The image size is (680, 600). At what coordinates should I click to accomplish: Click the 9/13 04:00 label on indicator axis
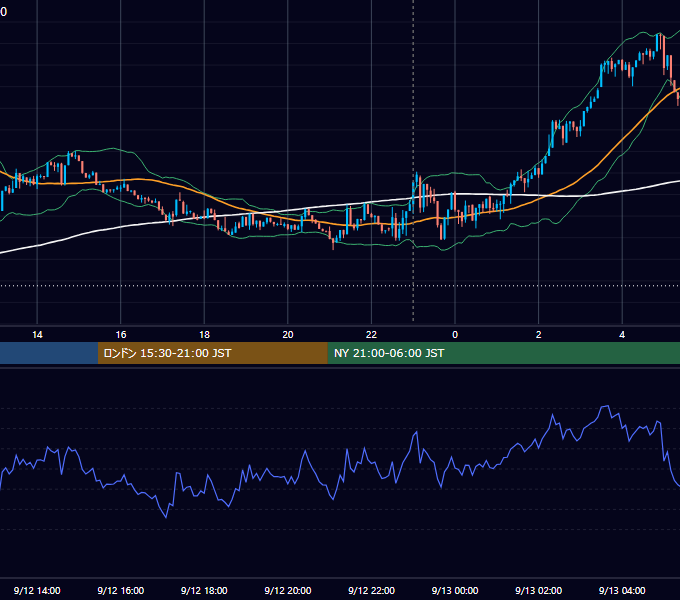622,590
